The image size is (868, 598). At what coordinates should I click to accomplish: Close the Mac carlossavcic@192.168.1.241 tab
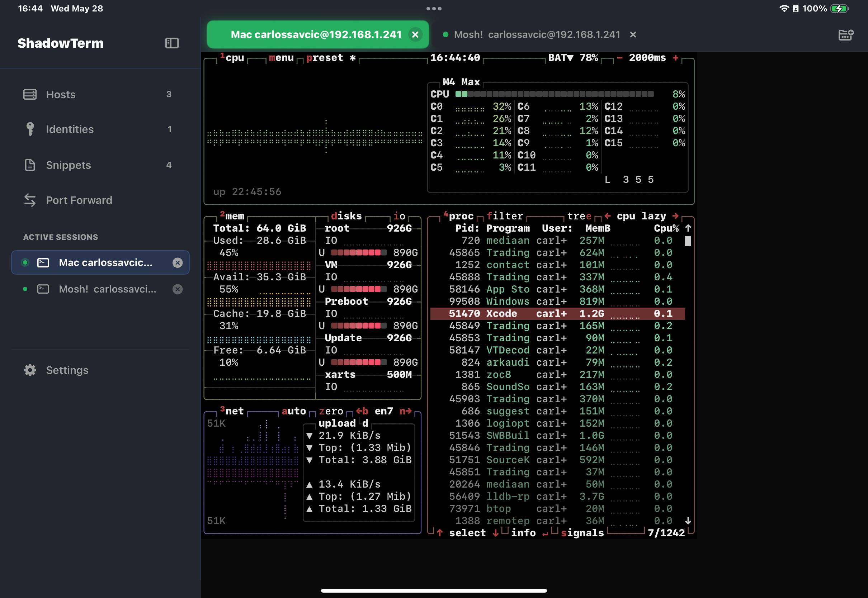tap(415, 34)
